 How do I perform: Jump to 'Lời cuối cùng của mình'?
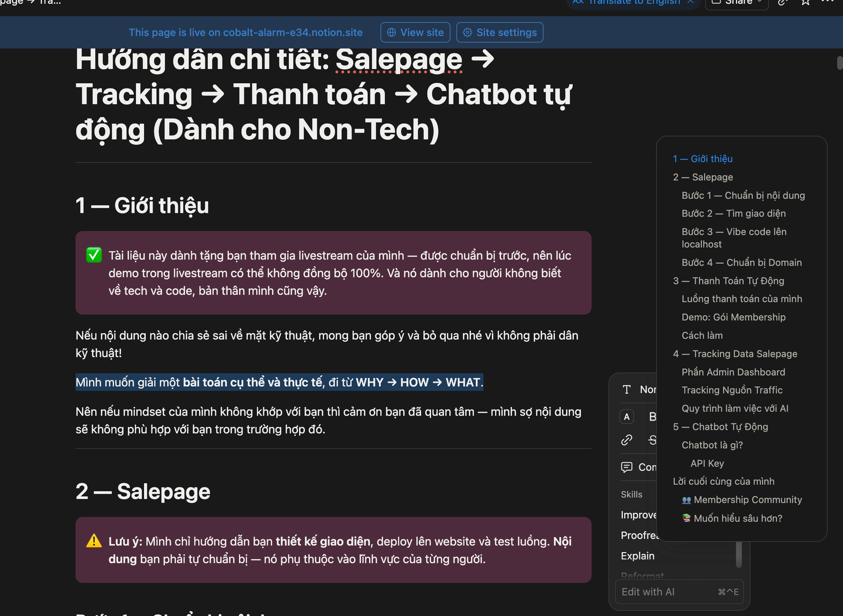point(723,481)
